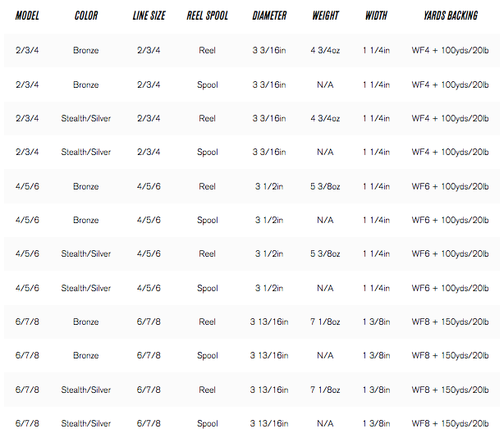Viewport: 504px width, 438px height.
Task: Click the WEIGHT column header
Action: click(325, 16)
